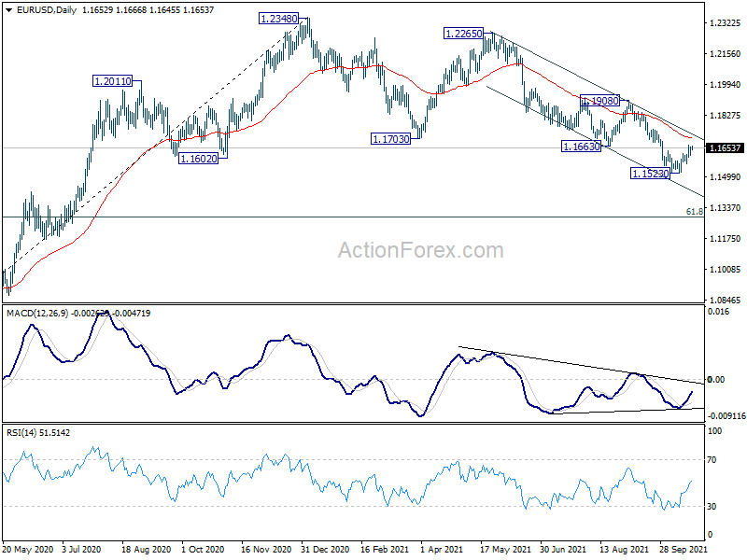Screen dimensions: 747x560
Task: Click the RSI(14) indicator label
Action: (21, 433)
